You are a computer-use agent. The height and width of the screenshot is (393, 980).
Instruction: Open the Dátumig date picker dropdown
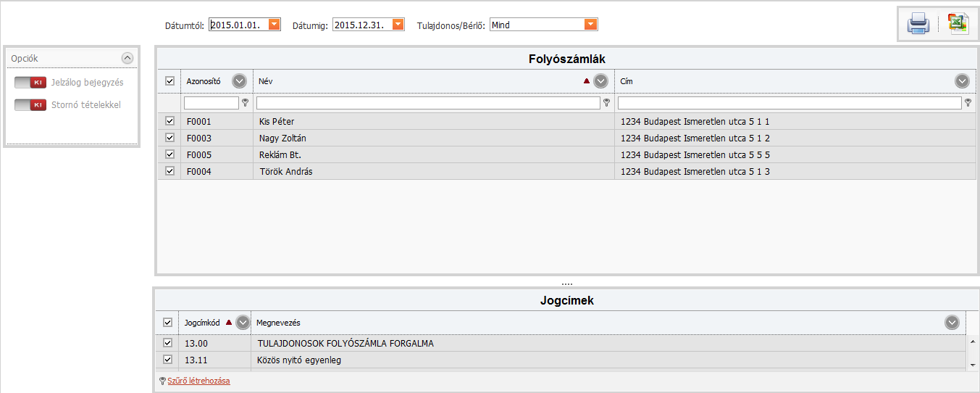[x=398, y=25]
